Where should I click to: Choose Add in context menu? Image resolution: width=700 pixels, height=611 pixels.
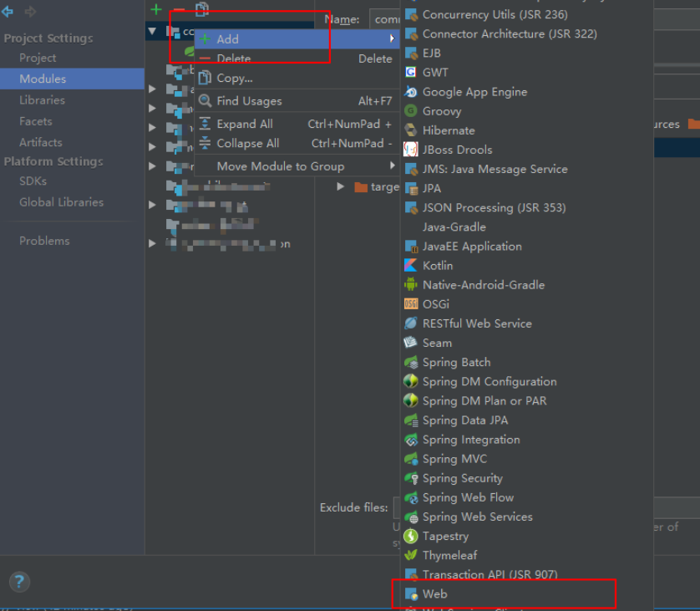pyautogui.click(x=297, y=38)
